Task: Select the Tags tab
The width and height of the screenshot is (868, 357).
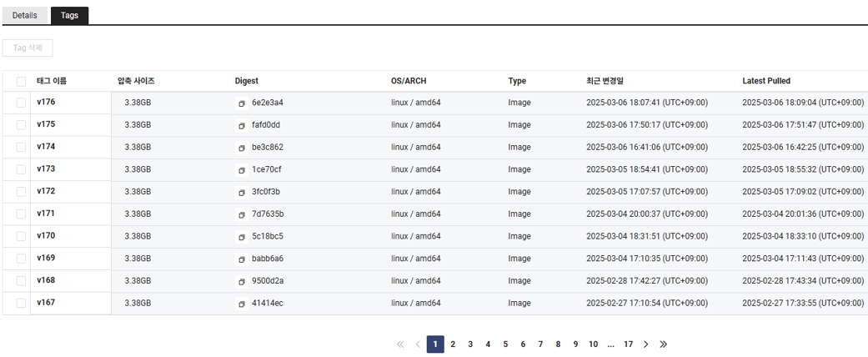Action: tap(70, 16)
